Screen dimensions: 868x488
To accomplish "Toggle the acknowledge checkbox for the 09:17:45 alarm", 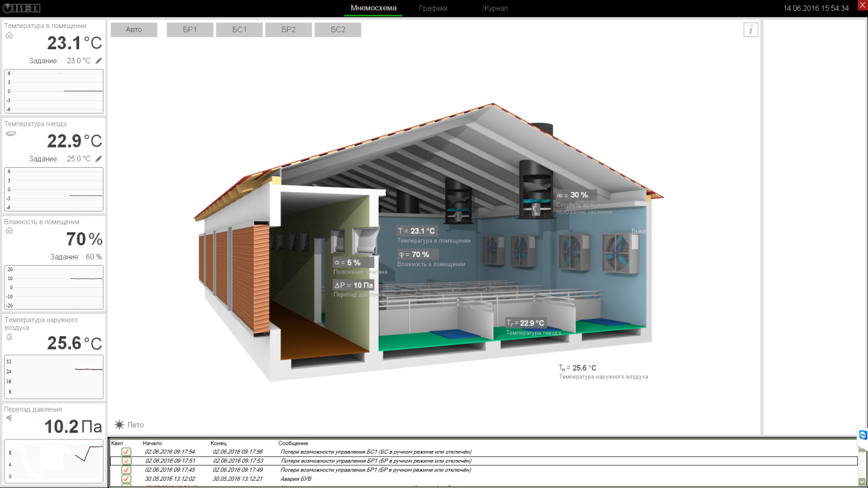I will pos(127,470).
